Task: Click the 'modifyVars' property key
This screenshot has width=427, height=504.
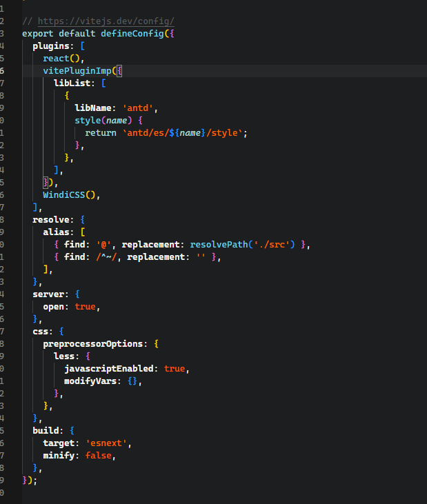Action: 90,381
